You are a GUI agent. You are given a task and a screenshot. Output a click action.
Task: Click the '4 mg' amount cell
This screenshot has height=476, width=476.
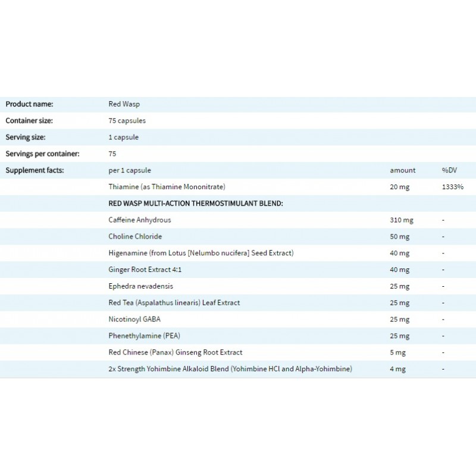(397, 369)
